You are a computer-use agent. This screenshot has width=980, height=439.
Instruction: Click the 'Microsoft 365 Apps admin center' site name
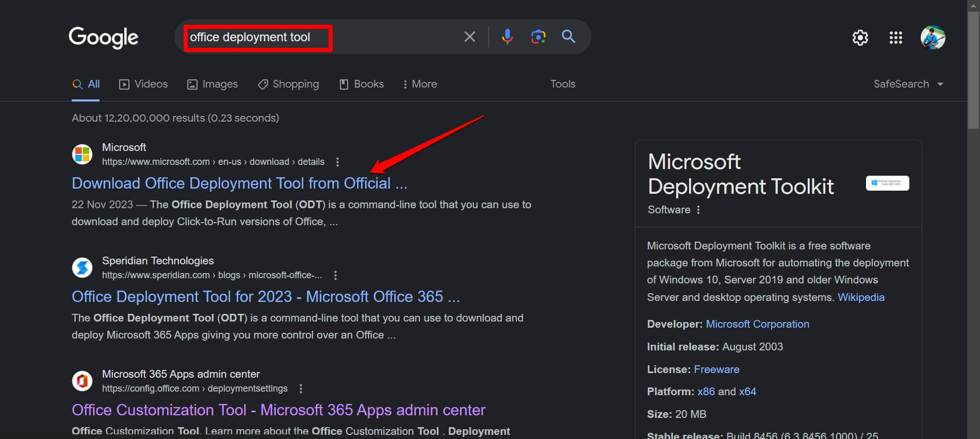click(x=181, y=374)
